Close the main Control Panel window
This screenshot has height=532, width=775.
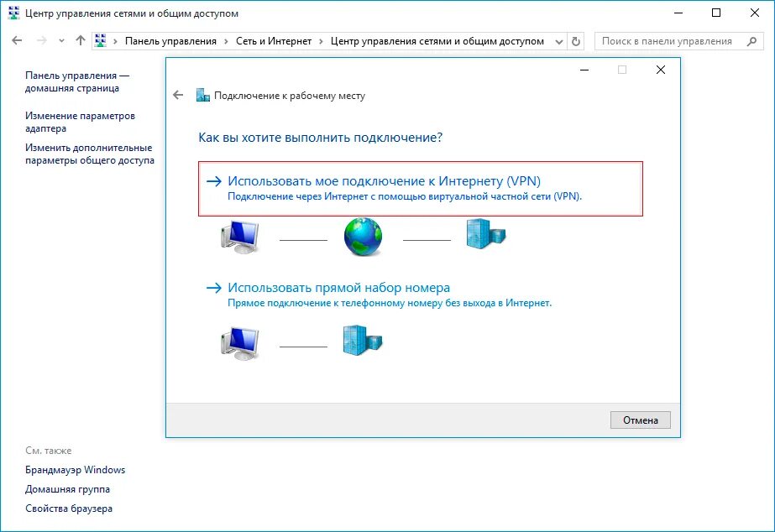pos(754,13)
